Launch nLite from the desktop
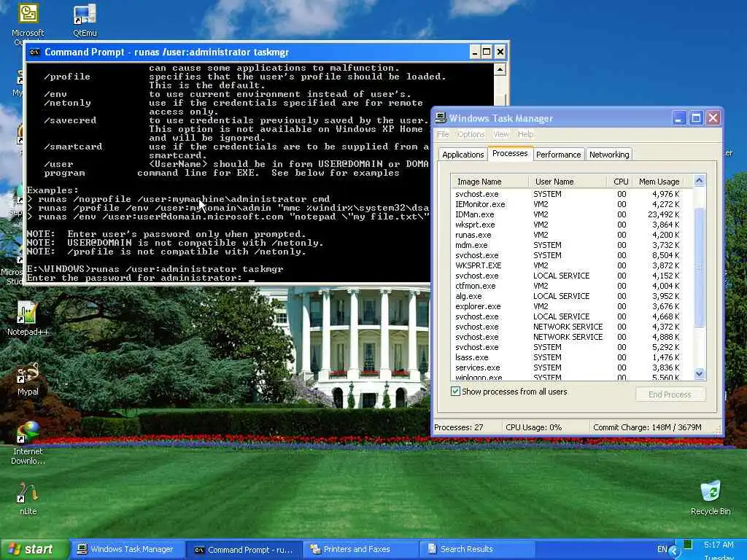Image resolution: width=747 pixels, height=560 pixels. [x=28, y=499]
